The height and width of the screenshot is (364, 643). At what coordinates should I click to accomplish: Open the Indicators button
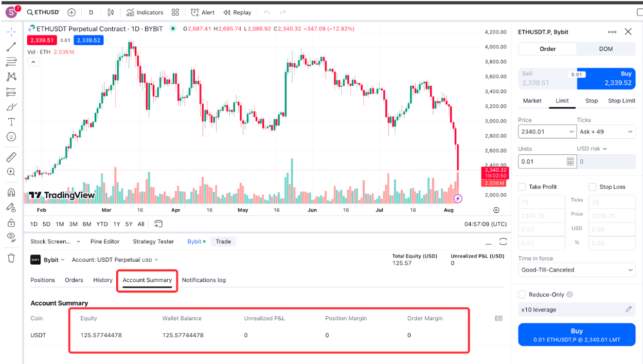pos(145,12)
